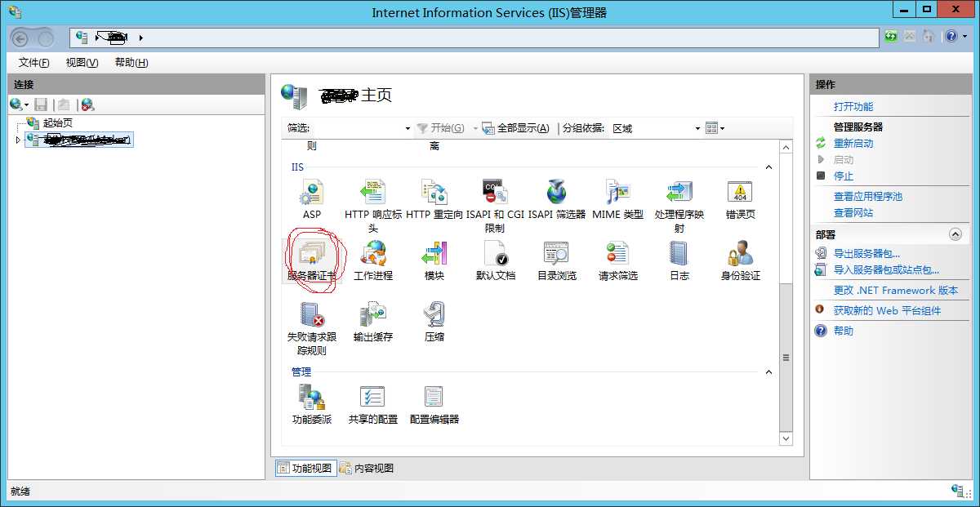Collapse the 管理 group section
Image resolution: width=980 pixels, height=507 pixels.
coord(768,372)
